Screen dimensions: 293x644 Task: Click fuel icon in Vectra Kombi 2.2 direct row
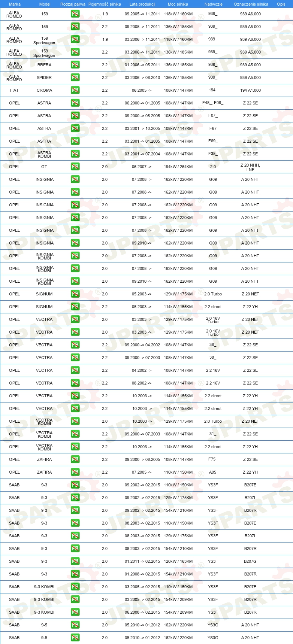(75, 447)
